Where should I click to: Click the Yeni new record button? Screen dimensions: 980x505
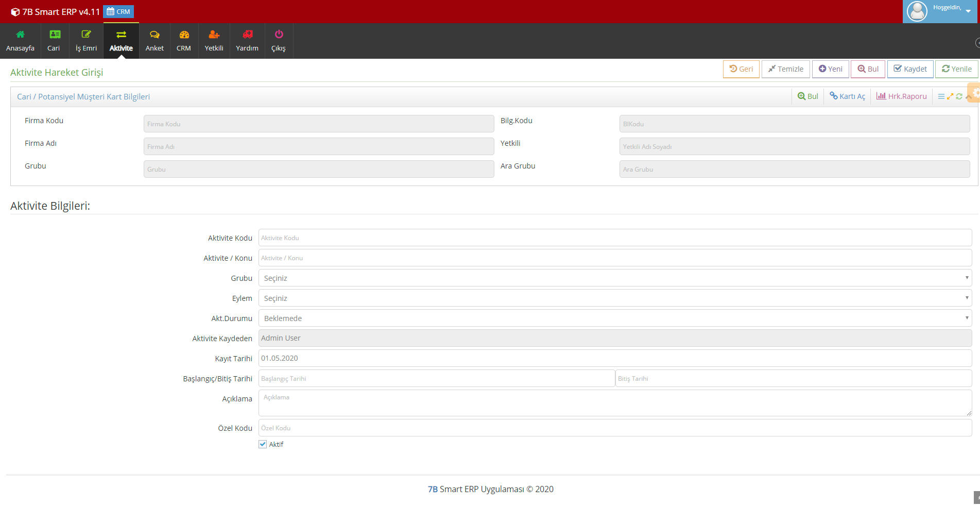831,69
